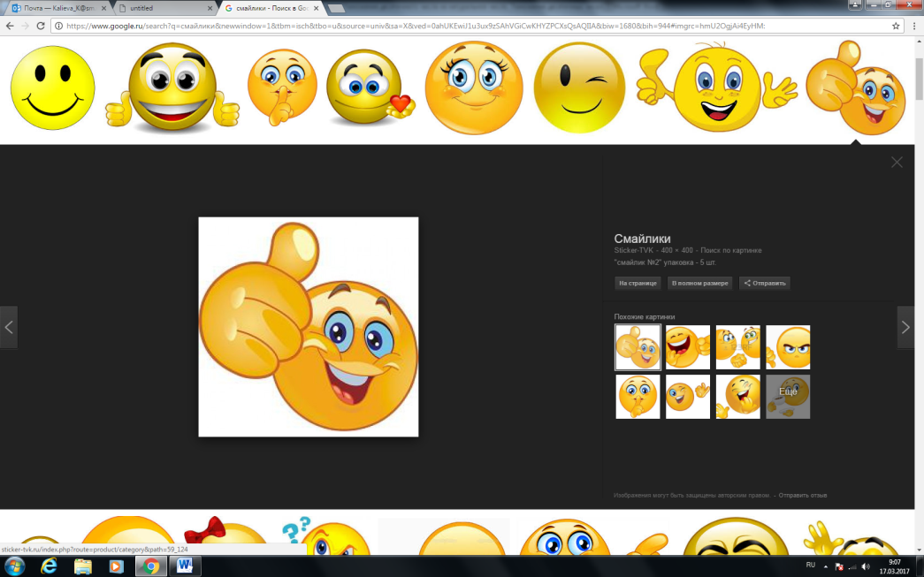Open the similar shushing smiley thumbnail
The image size is (924, 577).
pos(638,397)
